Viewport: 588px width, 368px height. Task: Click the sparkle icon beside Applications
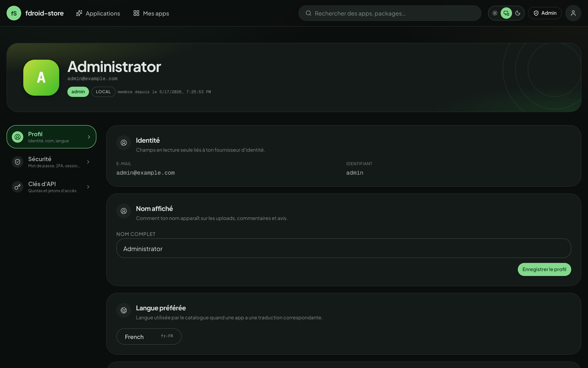pyautogui.click(x=79, y=13)
